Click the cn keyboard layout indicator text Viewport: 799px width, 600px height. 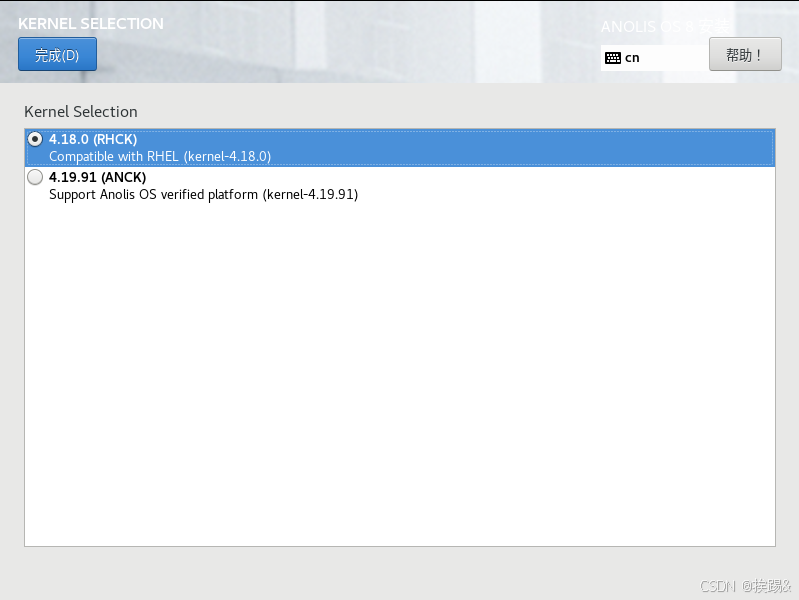632,58
